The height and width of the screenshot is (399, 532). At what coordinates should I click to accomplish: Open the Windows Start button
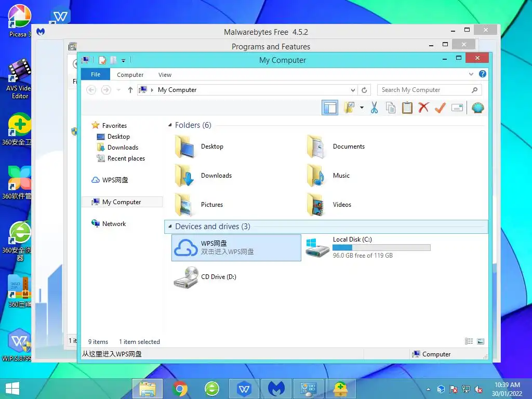coord(12,389)
